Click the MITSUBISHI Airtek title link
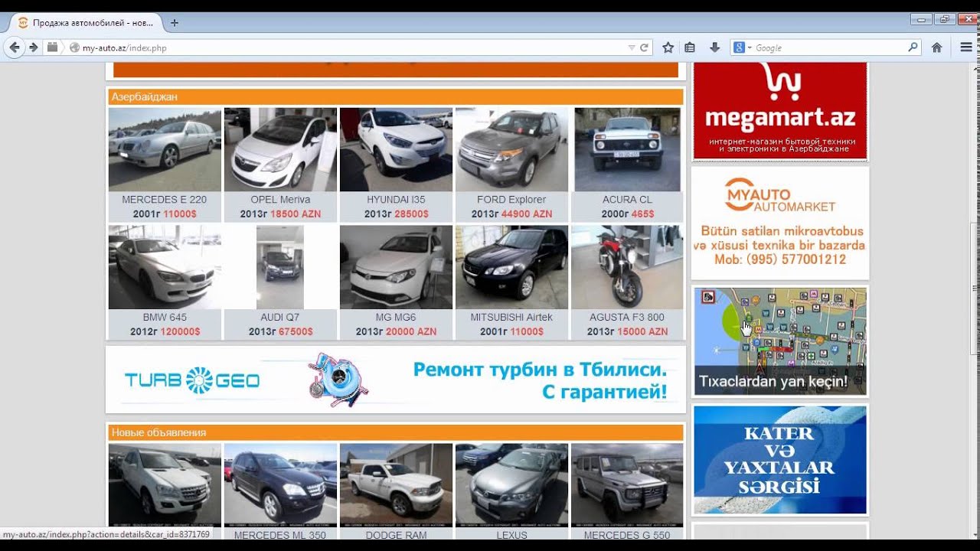980x551 pixels. [x=511, y=317]
